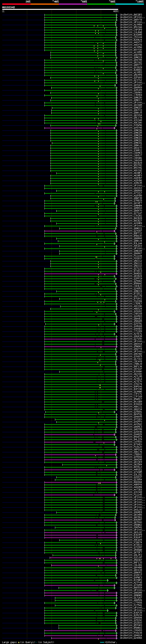Select the UniRef100_Q4YUZ7 label

[131, 85]
